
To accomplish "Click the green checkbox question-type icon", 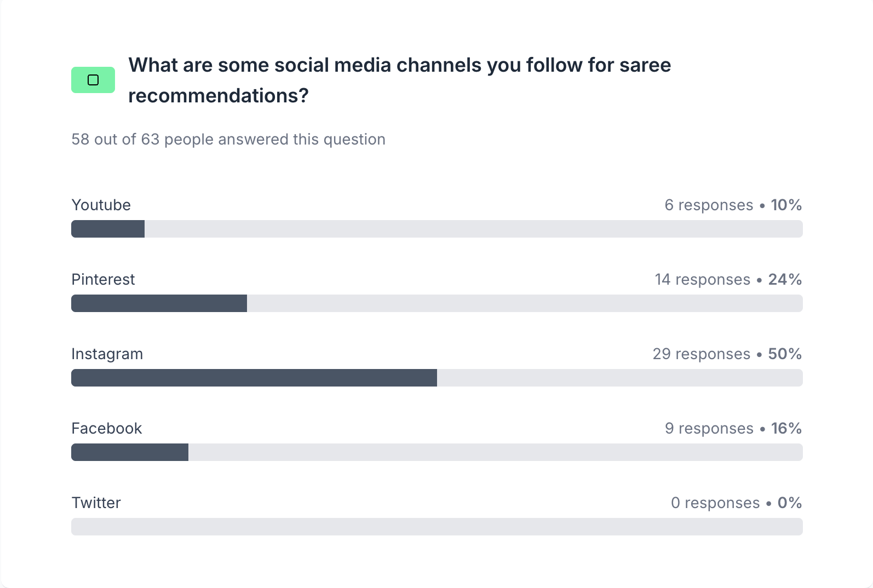I will (93, 80).
